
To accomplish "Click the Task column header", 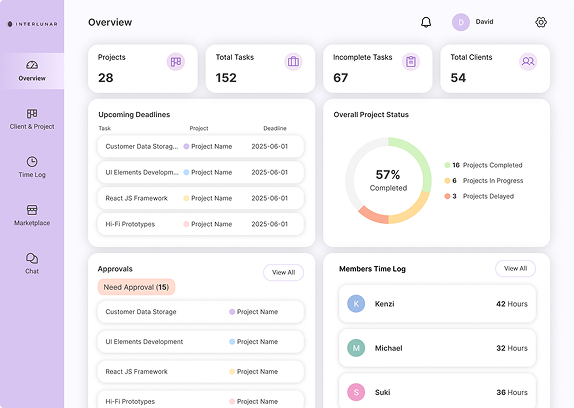I will (x=104, y=128).
